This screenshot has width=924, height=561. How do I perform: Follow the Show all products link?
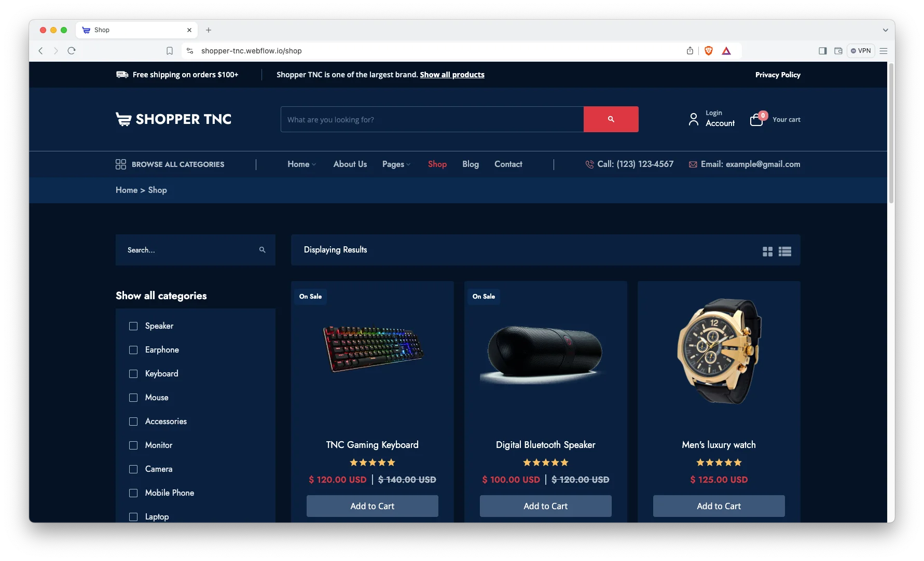tap(452, 75)
